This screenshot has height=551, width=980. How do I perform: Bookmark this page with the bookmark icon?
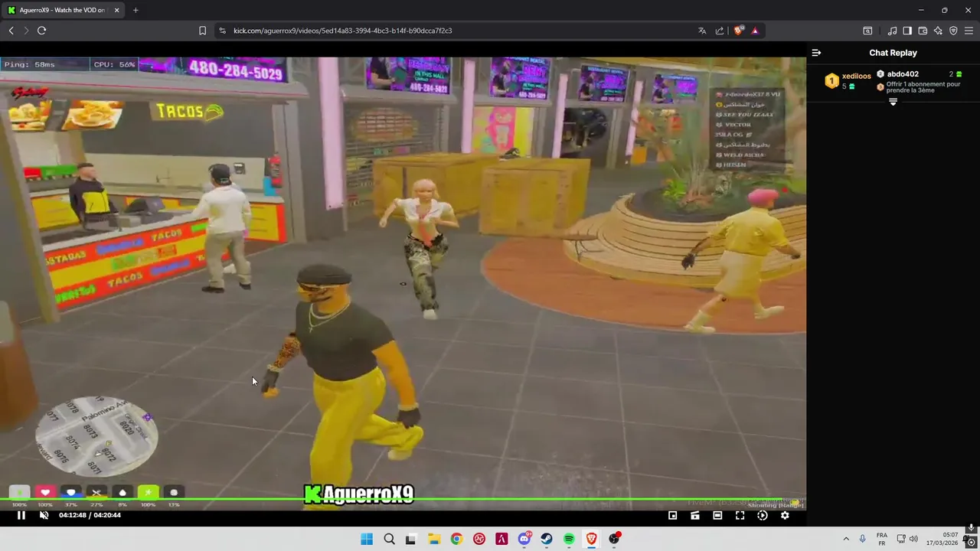pyautogui.click(x=202, y=31)
